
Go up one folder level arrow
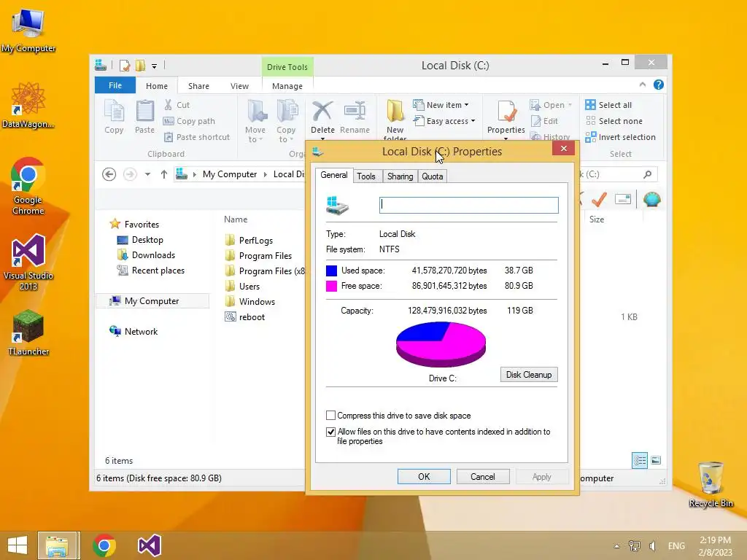pos(164,174)
